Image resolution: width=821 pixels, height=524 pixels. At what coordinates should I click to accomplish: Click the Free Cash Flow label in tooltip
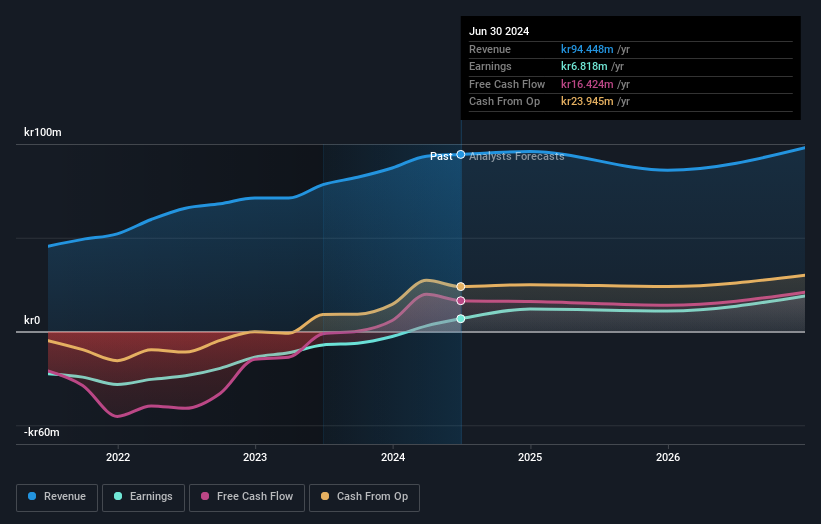(x=507, y=84)
